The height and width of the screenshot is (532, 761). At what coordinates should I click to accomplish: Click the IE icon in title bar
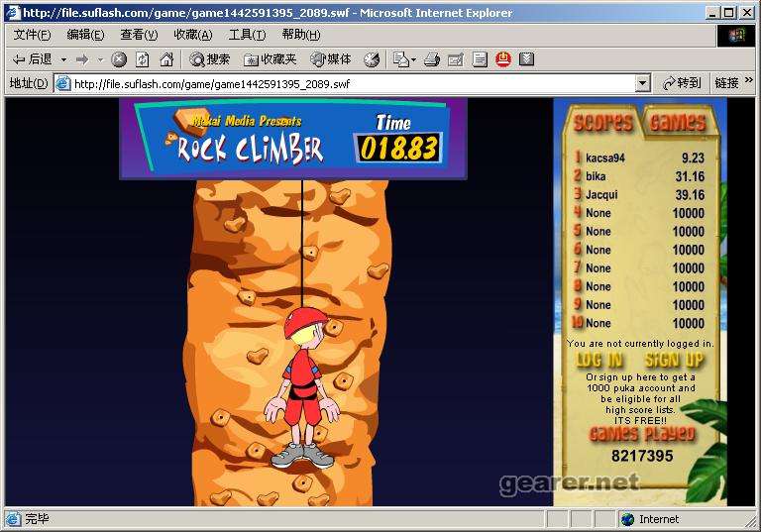(x=13, y=12)
